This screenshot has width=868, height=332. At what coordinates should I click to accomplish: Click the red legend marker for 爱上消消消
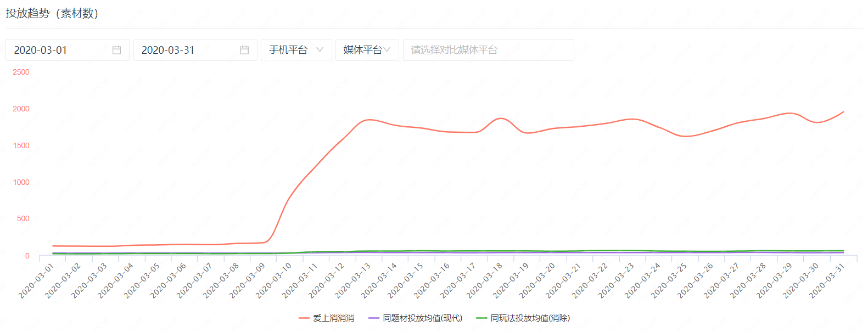pos(304,318)
